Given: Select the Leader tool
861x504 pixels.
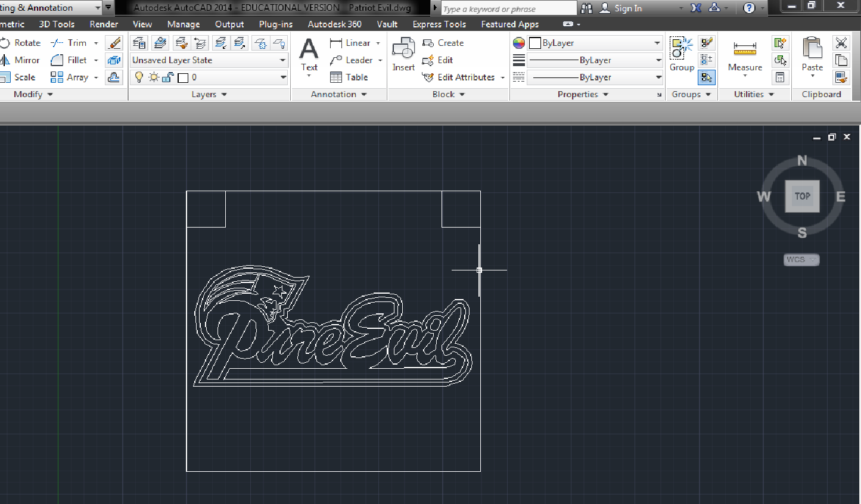Looking at the screenshot, I should [352, 60].
